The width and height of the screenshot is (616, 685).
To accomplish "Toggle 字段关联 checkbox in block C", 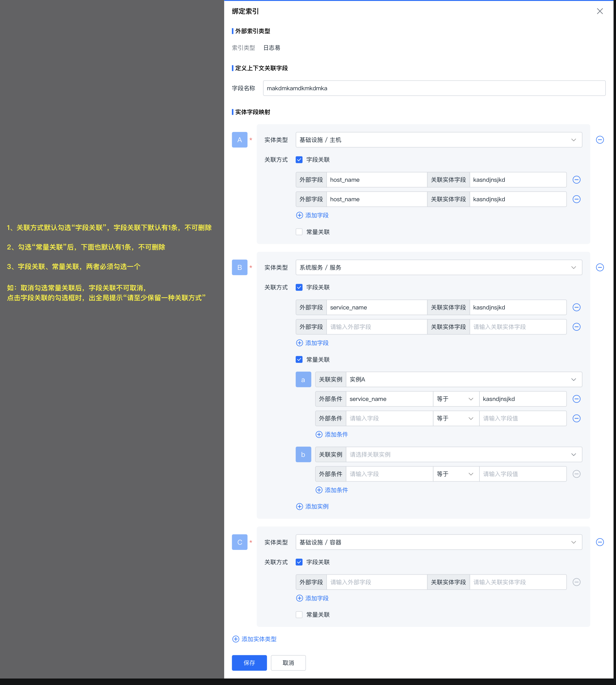I will [x=299, y=562].
